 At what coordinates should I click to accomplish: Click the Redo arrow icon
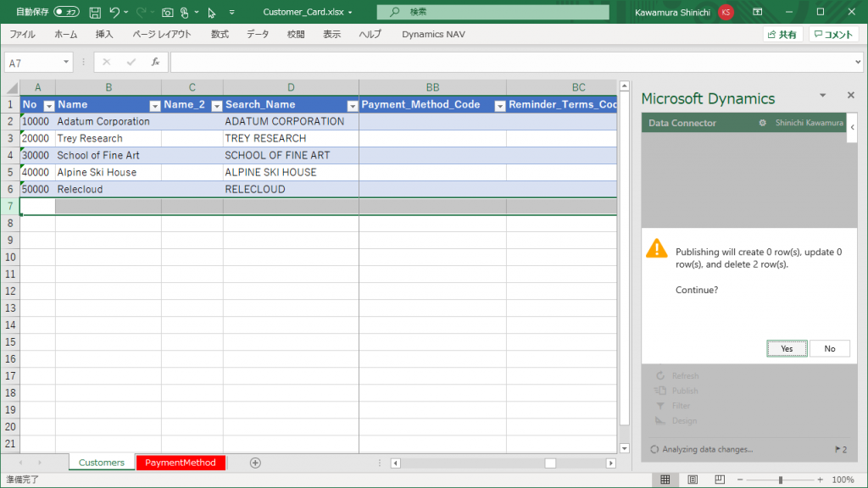(142, 12)
